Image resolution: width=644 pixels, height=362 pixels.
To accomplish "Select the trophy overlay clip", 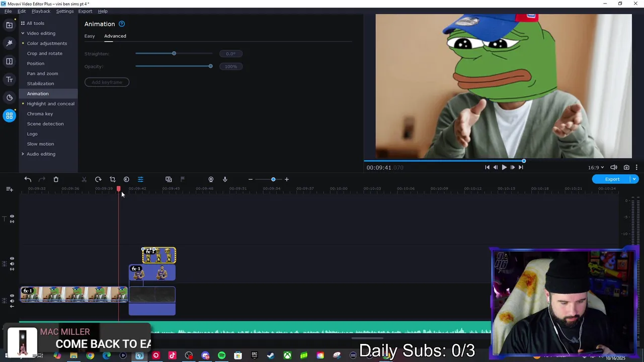I will tap(159, 255).
